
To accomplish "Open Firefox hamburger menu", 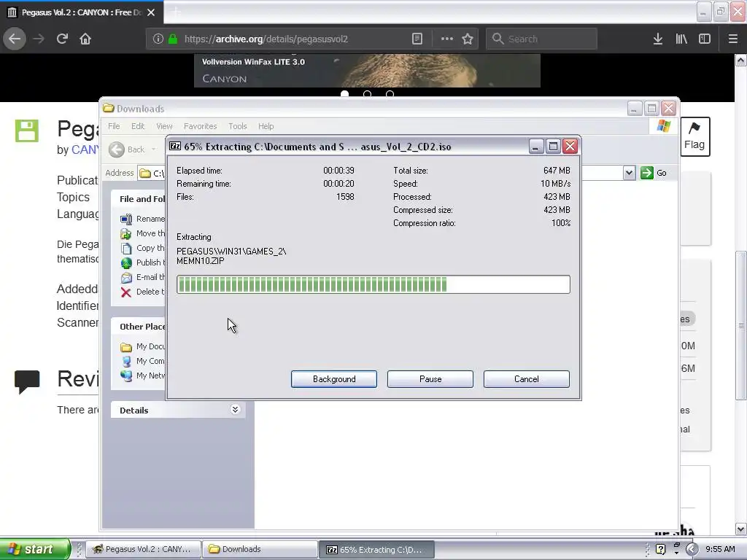I will coord(732,39).
